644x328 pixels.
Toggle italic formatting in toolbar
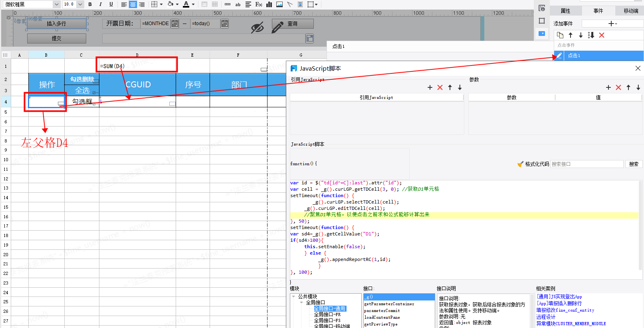click(100, 4)
